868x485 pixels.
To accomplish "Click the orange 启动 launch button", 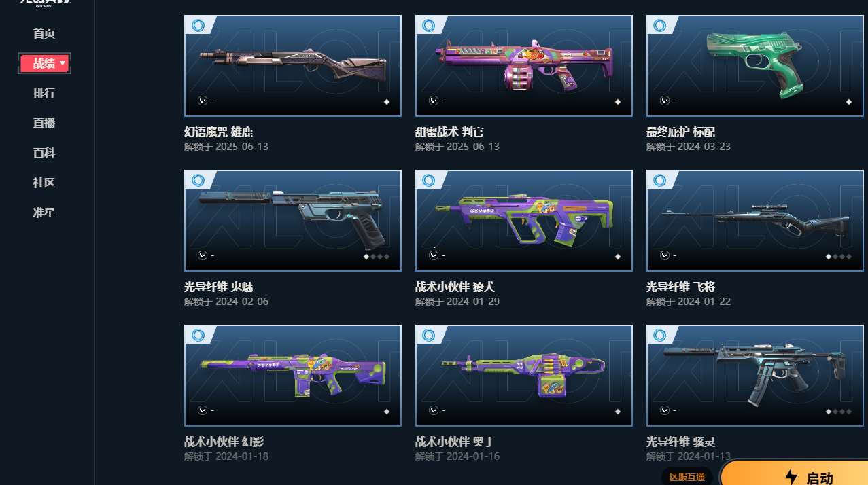I will tap(794, 473).
